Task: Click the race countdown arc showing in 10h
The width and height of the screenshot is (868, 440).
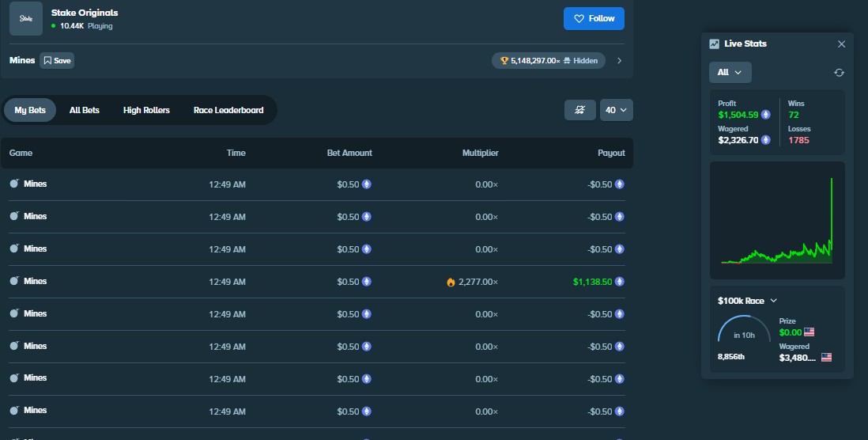Action: [x=744, y=328]
